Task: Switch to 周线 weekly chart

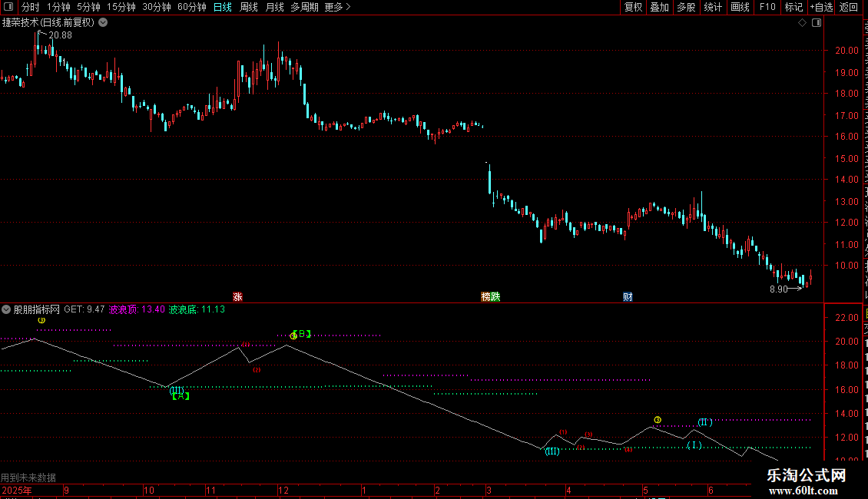Action: click(x=249, y=7)
